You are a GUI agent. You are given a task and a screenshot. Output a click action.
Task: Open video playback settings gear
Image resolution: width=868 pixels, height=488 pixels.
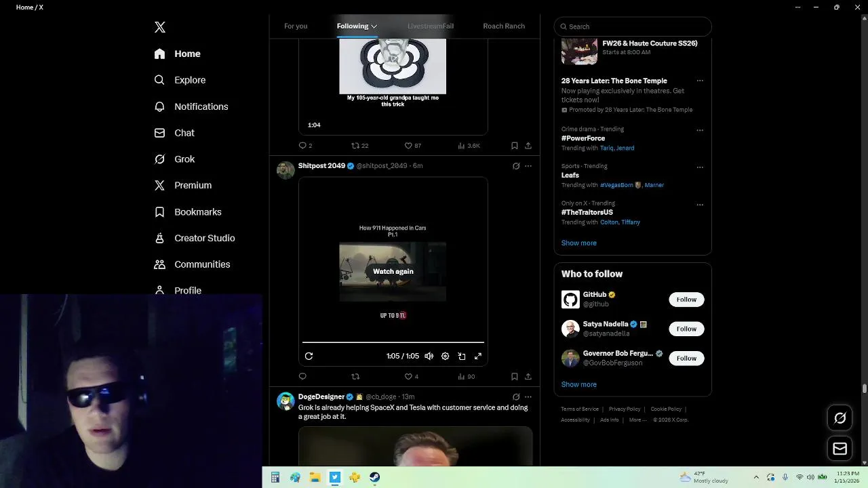tap(446, 356)
